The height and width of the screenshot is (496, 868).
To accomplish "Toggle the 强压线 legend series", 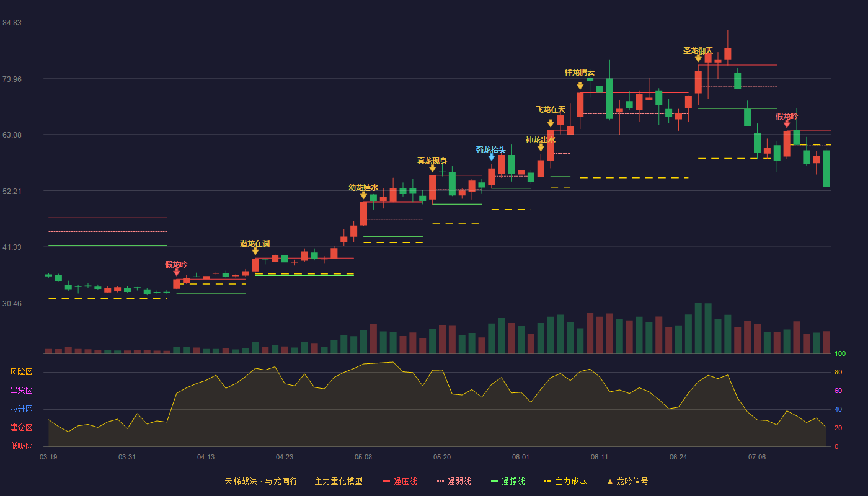I will coord(400,481).
